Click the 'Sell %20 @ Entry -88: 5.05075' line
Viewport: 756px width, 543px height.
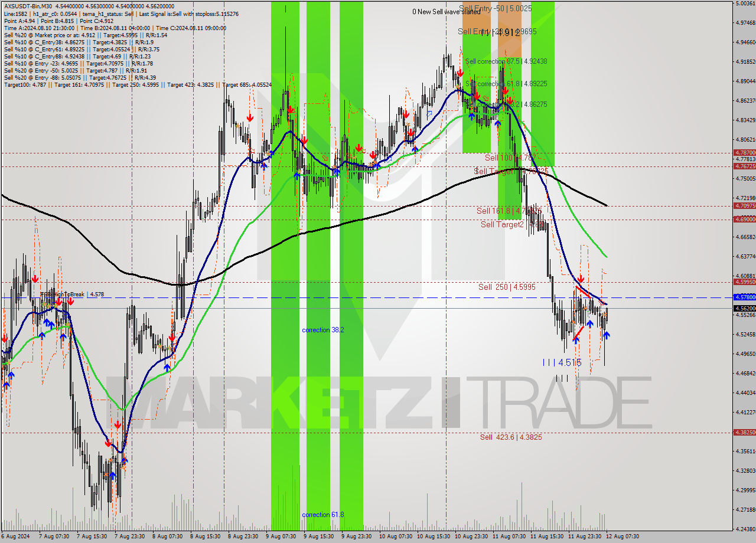80,78
